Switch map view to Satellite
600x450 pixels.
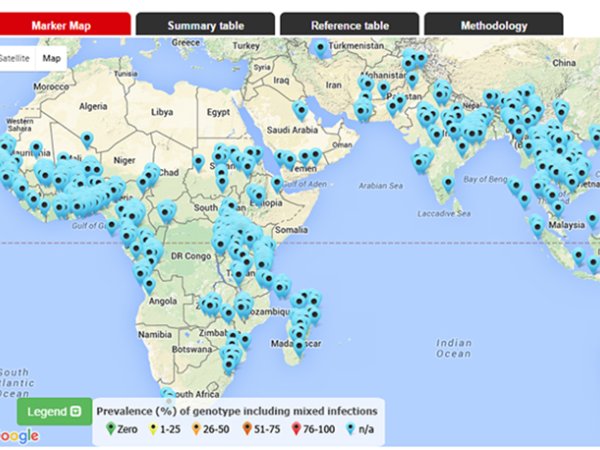[x=14, y=58]
